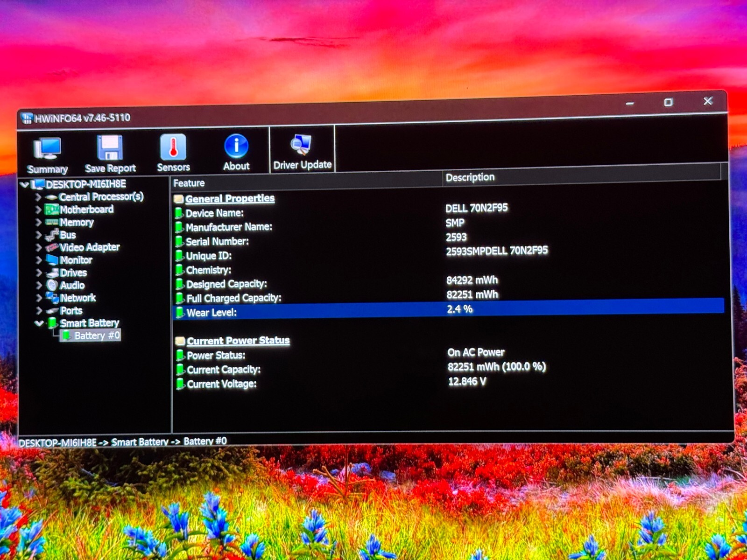Image resolution: width=747 pixels, height=560 pixels.
Task: Expand the Ports node
Action: (x=39, y=311)
